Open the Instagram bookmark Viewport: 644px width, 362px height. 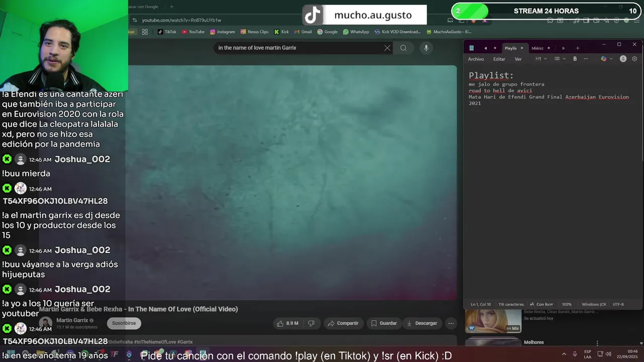click(x=222, y=32)
